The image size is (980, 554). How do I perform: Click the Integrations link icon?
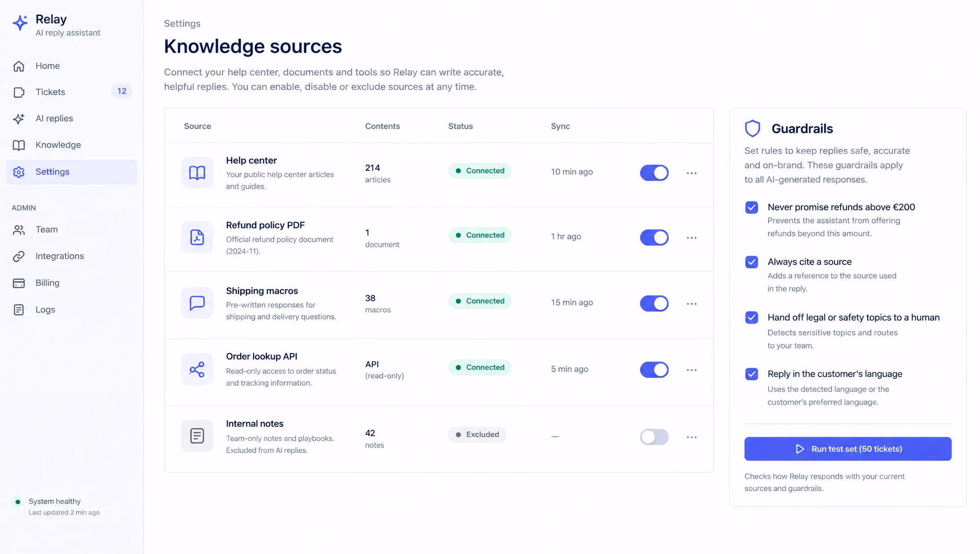tap(19, 257)
